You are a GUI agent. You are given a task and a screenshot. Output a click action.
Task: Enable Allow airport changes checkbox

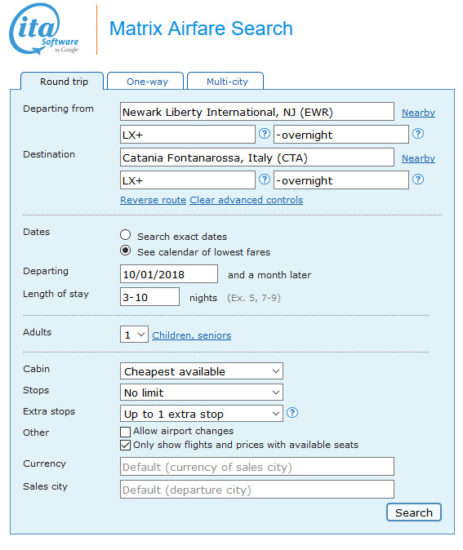(125, 431)
